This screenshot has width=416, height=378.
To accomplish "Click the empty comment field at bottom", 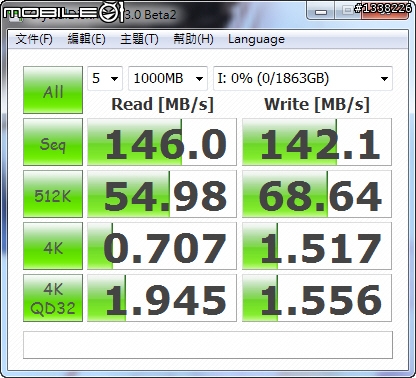I will pos(208,345).
